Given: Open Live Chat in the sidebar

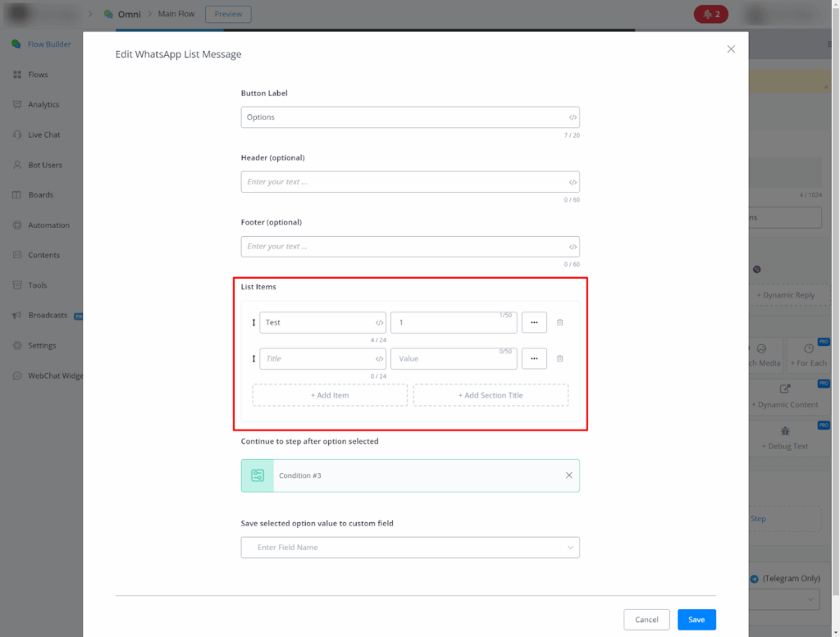Looking at the screenshot, I should [43, 134].
